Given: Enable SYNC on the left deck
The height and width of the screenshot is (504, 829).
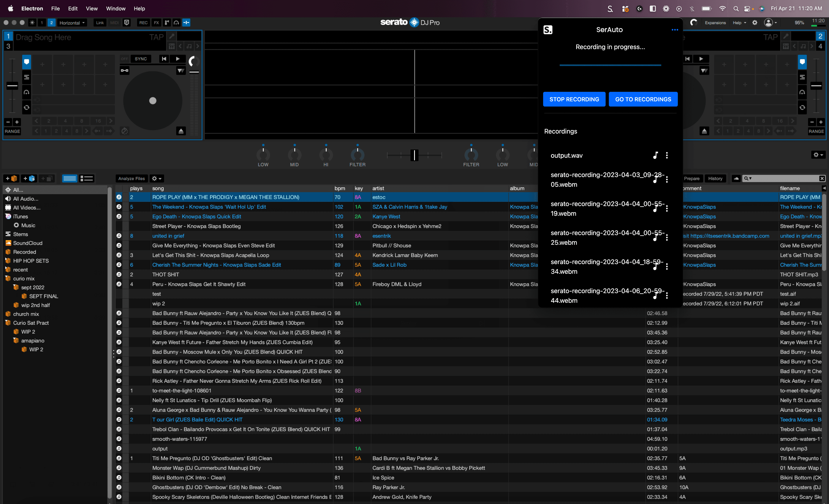Looking at the screenshot, I should [141, 59].
